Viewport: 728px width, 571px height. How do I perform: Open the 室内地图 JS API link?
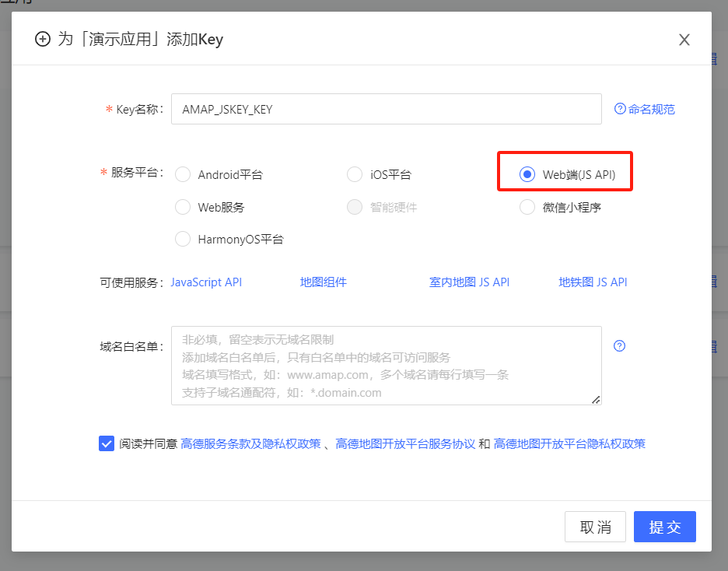coord(469,282)
